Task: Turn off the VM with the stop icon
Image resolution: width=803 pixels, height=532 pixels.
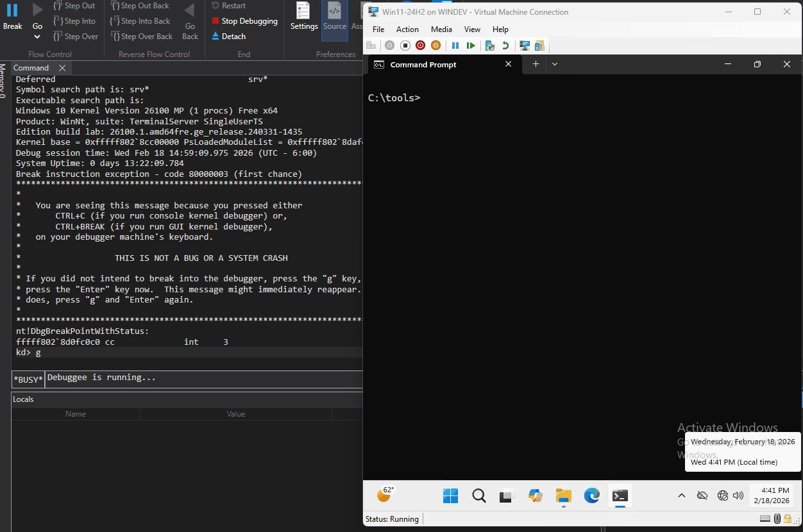Action: [405, 46]
